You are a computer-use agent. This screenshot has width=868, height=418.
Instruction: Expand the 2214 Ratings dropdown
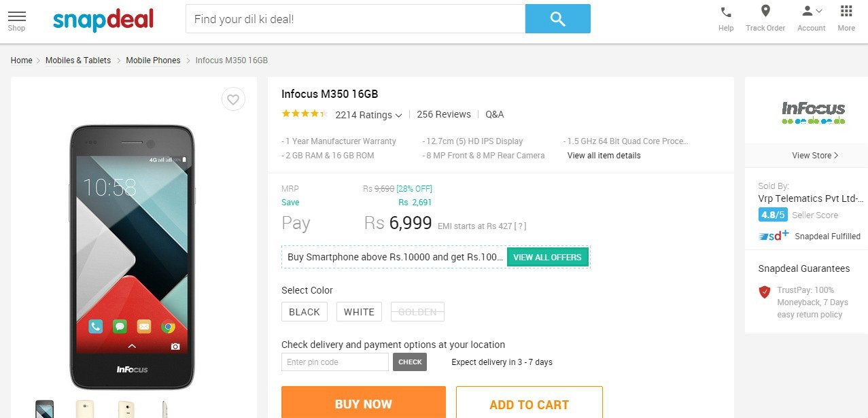368,115
